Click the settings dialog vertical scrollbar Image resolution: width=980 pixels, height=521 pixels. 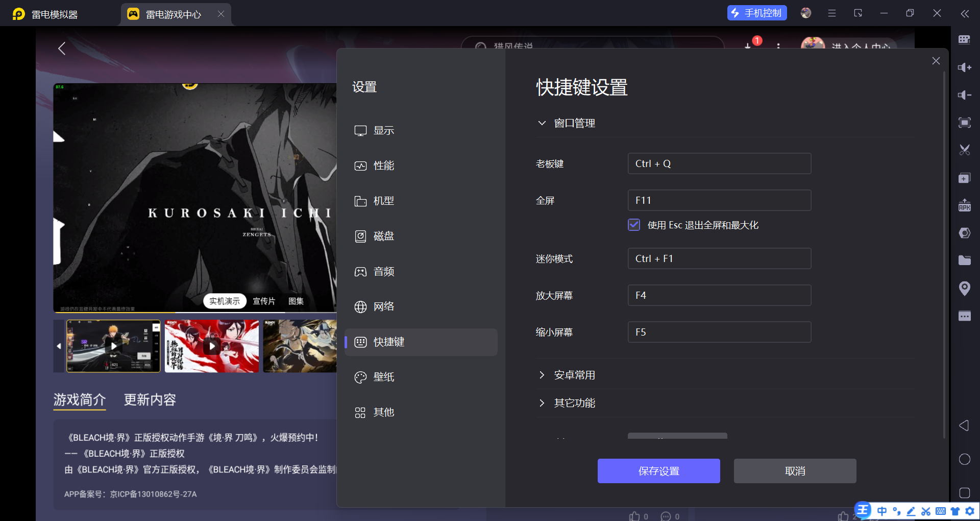click(944, 254)
